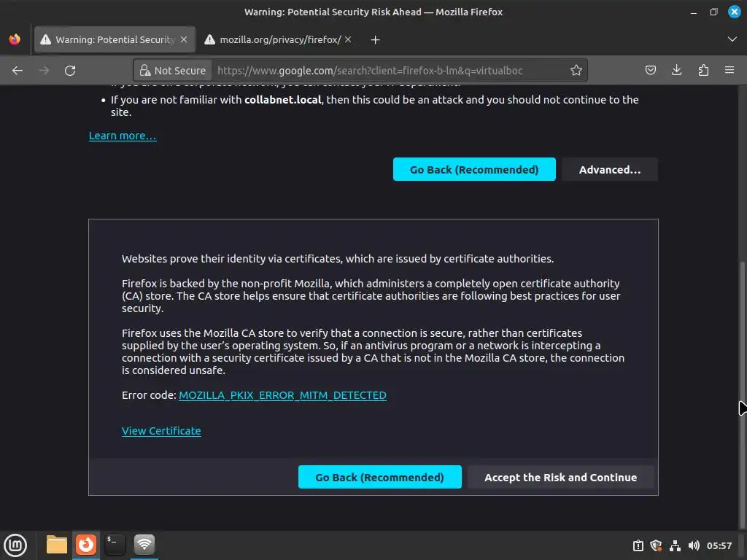
Task: Open the Wi-Fi app in the taskbar
Action: point(144,545)
